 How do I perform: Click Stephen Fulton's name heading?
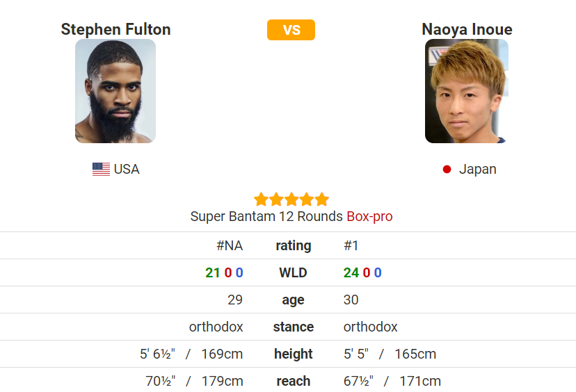pyautogui.click(x=115, y=29)
